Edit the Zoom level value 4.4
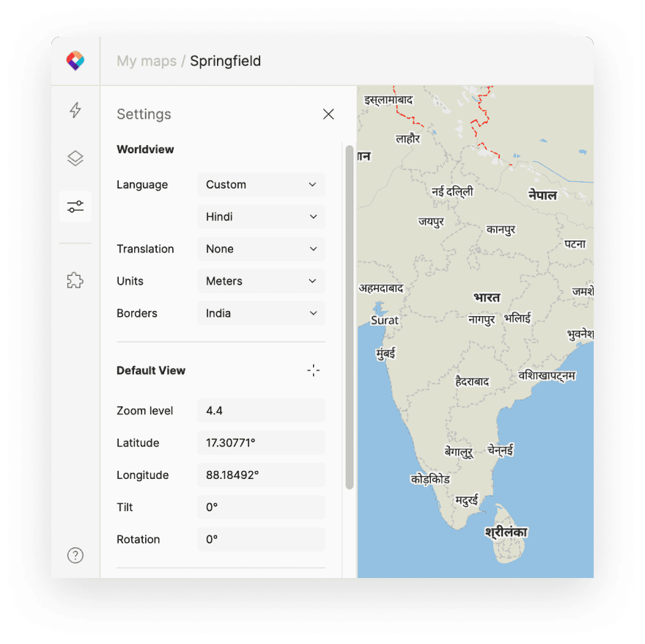Viewport: 645px width, 644px height. 261,410
